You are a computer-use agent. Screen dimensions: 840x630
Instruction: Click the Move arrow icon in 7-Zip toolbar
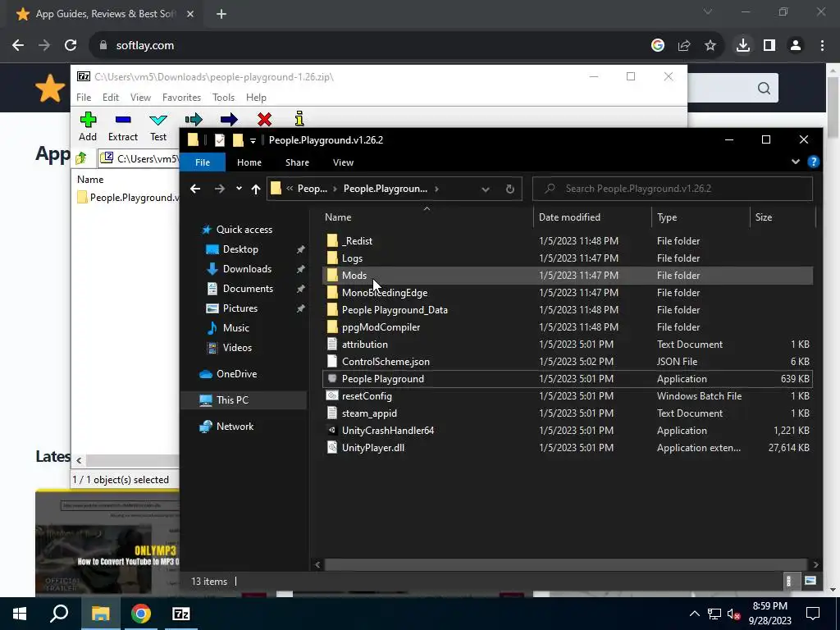(x=229, y=119)
